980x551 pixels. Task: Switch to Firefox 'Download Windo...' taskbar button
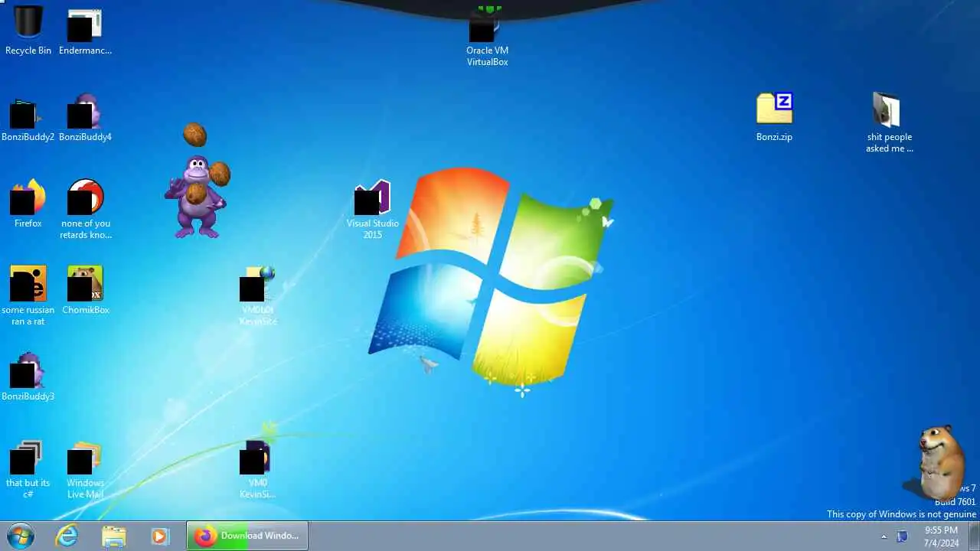click(247, 536)
